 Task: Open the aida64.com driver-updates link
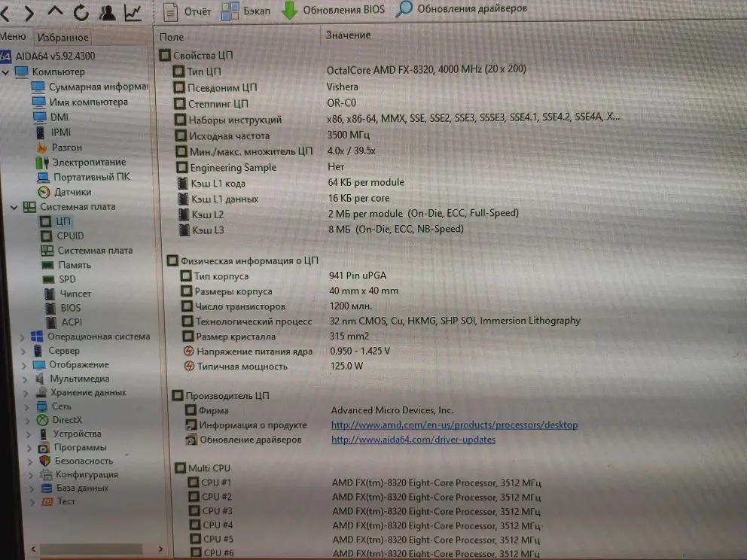point(413,440)
